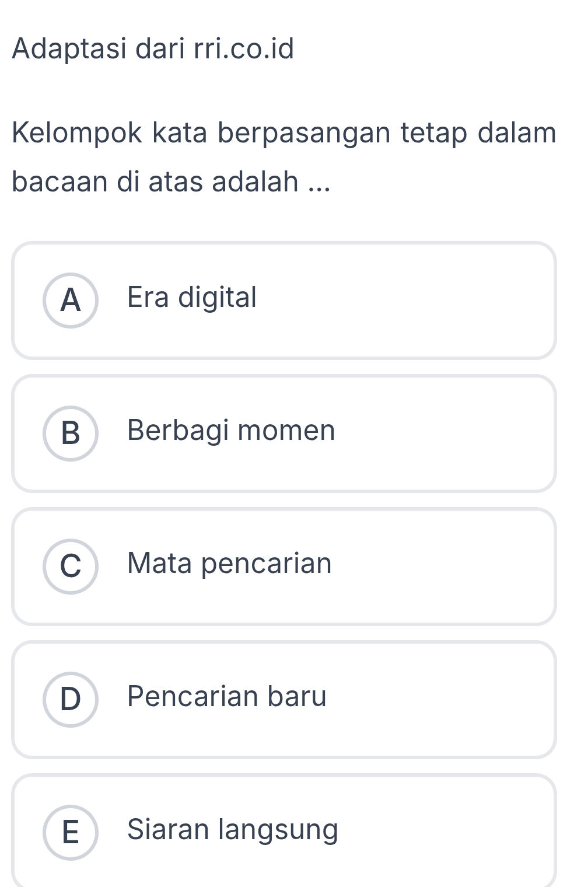Select answer option D, Pencarian baru
Screen dimensions: 588x887
tap(284, 697)
